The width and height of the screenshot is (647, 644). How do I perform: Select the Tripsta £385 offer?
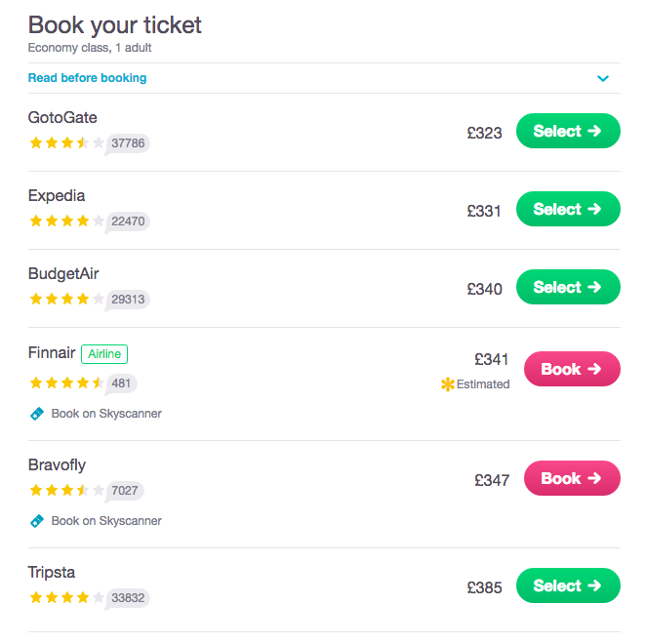[568, 585]
